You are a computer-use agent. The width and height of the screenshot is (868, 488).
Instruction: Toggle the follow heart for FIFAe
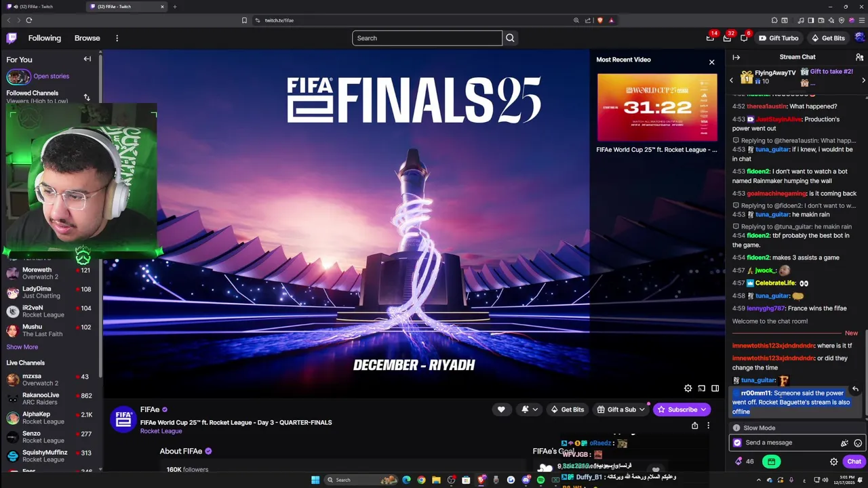(x=501, y=409)
